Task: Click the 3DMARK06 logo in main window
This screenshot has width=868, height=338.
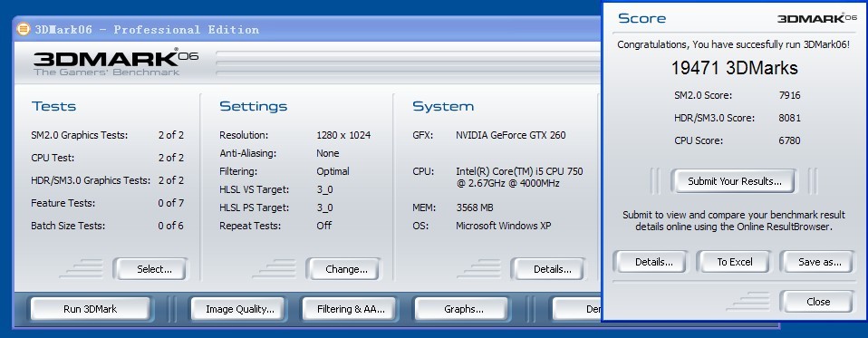Action: (x=115, y=62)
